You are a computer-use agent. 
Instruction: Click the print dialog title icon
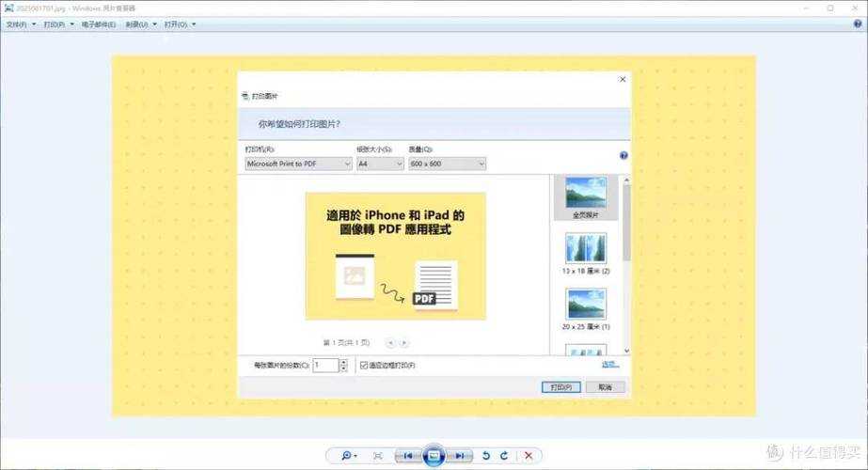(245, 96)
